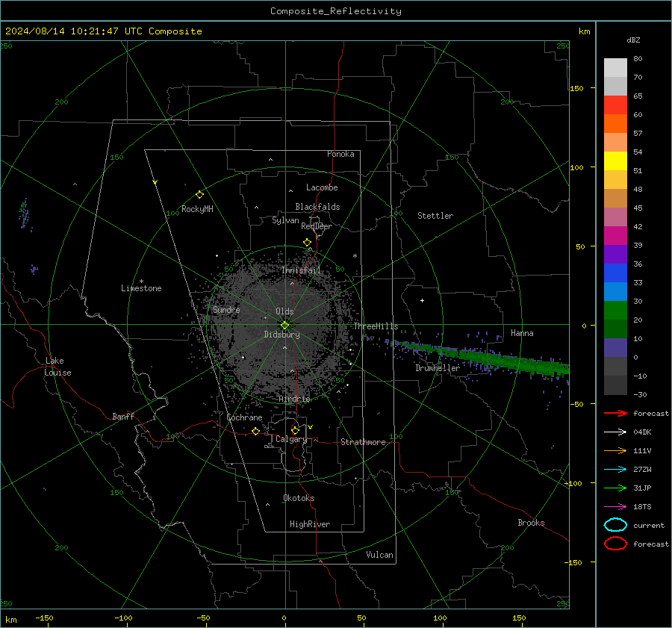This screenshot has height=628, width=672.
Task: Select the Ponoka city label
Action: (340, 154)
